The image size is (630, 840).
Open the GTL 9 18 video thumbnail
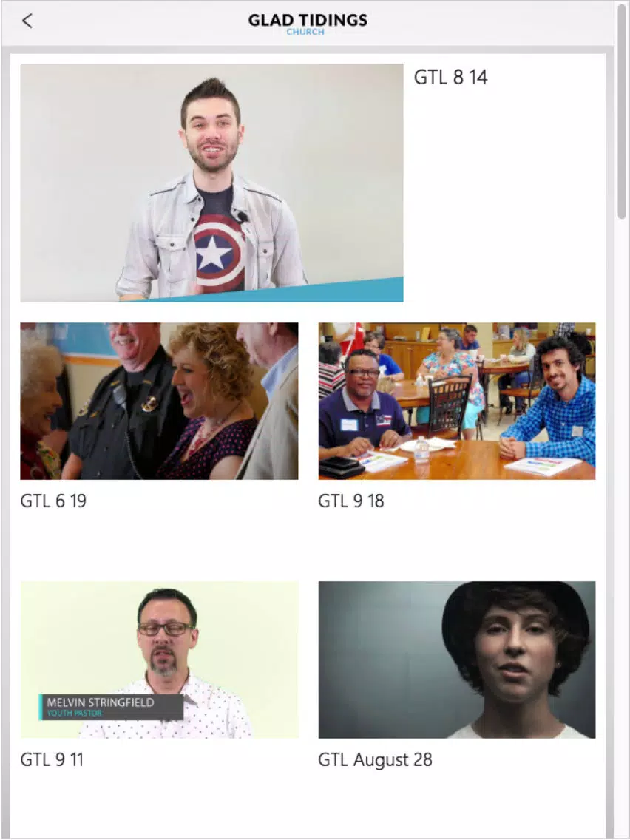click(456, 401)
